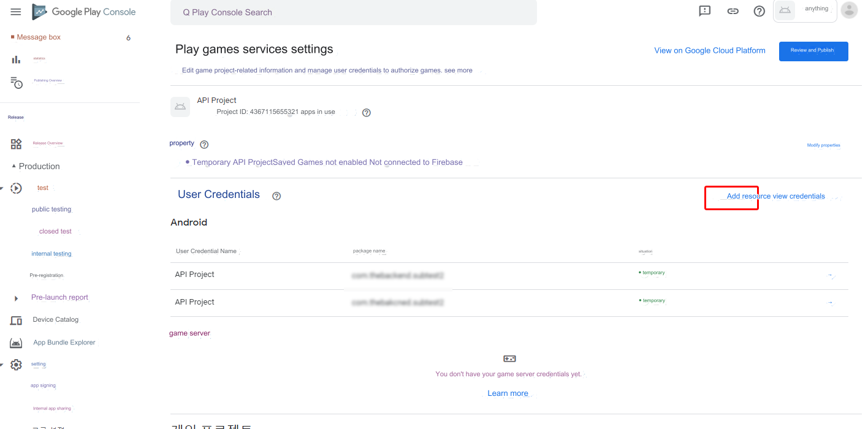Click the game controller icon

tap(509, 359)
